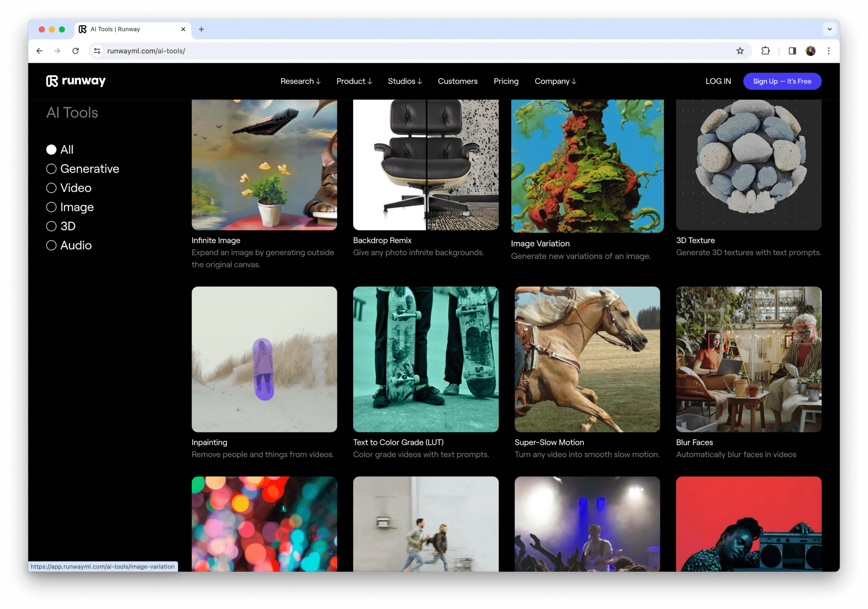This screenshot has height=609, width=868.
Task: Click the Sign Up — It's Free button
Action: [782, 81]
